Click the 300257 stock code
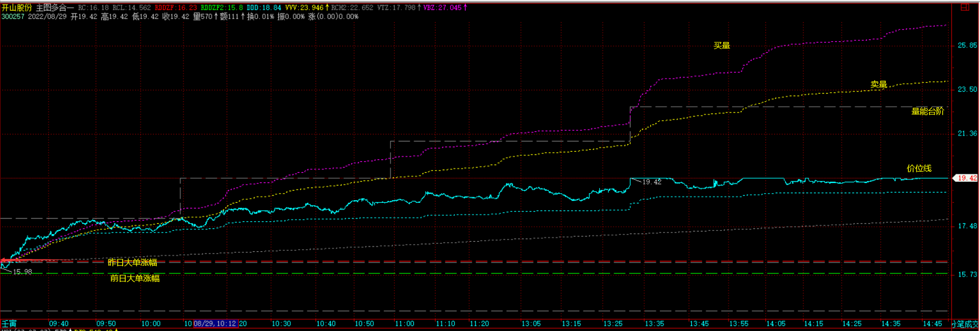Image resolution: width=980 pixels, height=331 pixels. [x=13, y=17]
